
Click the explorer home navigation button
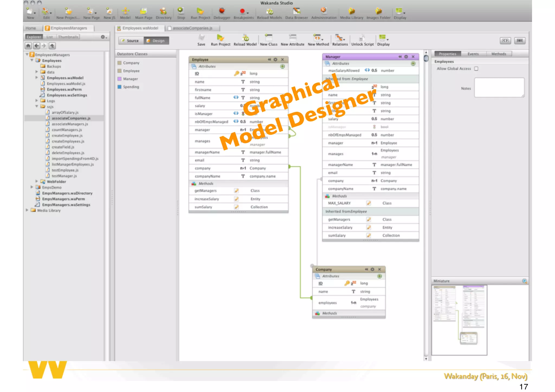(28, 46)
